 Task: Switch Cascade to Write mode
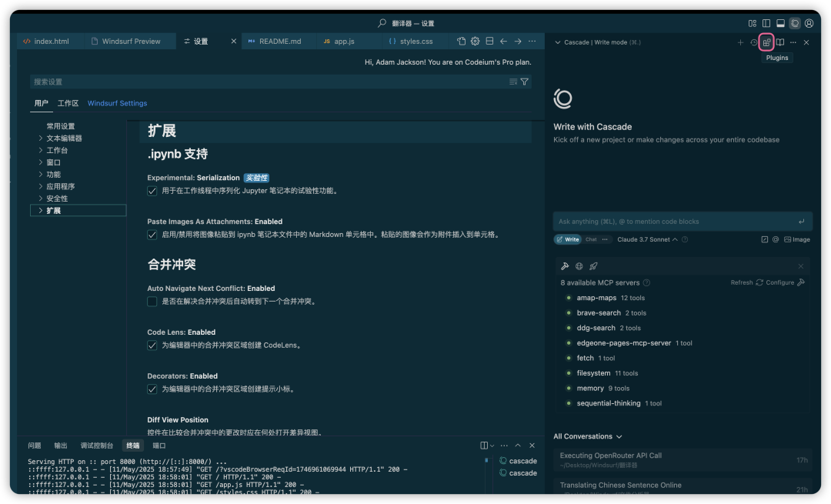(x=568, y=239)
